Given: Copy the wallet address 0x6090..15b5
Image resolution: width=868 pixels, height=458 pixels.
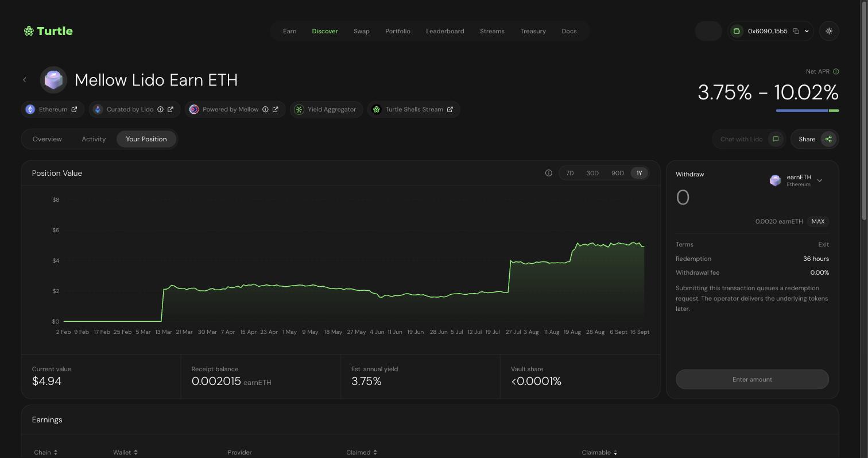Looking at the screenshot, I should pyautogui.click(x=796, y=31).
